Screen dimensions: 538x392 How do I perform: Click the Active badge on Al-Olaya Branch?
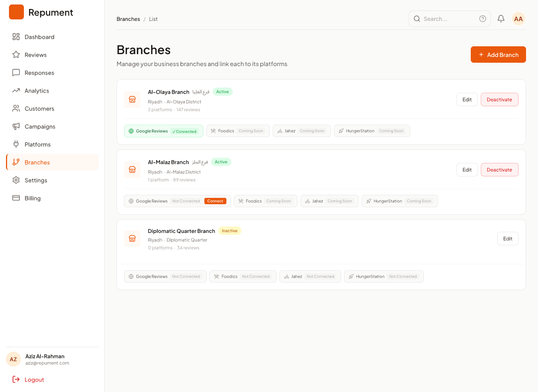[222, 92]
